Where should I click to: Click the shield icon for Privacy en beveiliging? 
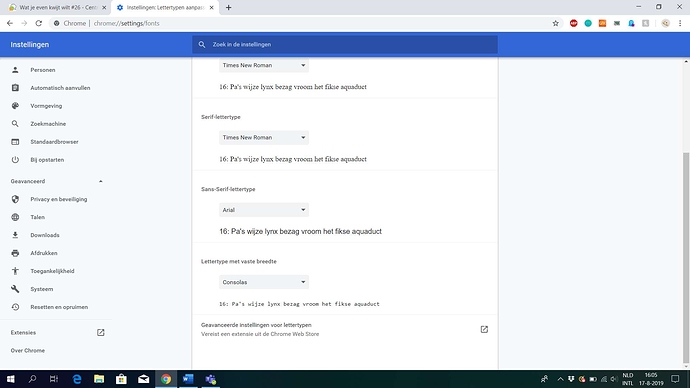click(15, 199)
